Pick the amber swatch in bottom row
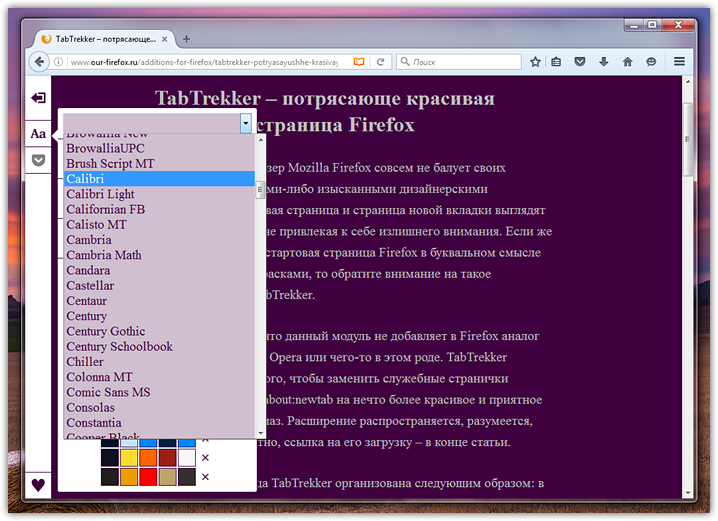The width and height of the screenshot is (718, 521). coord(129,477)
